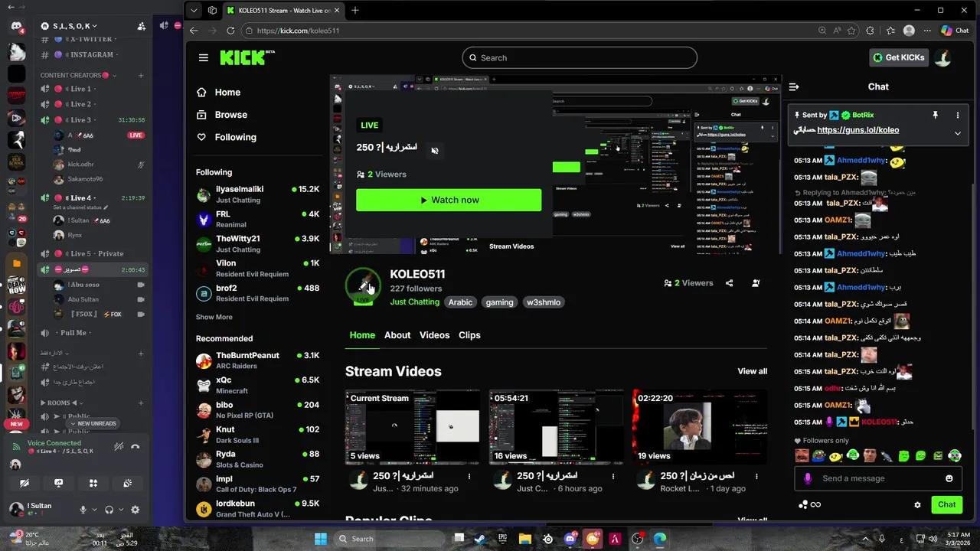Click the pin icon on pinned message

point(935,115)
